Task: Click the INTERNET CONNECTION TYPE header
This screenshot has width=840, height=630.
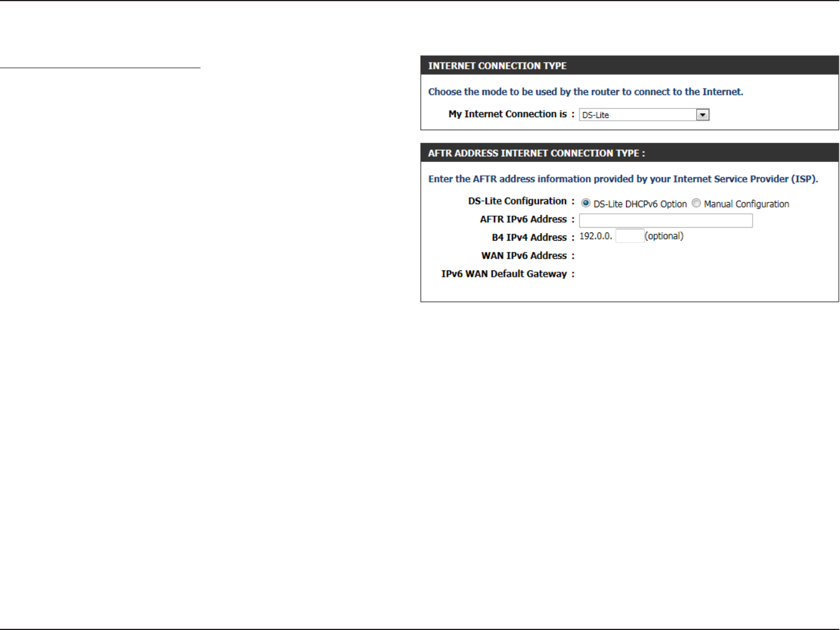Action: click(x=630, y=66)
